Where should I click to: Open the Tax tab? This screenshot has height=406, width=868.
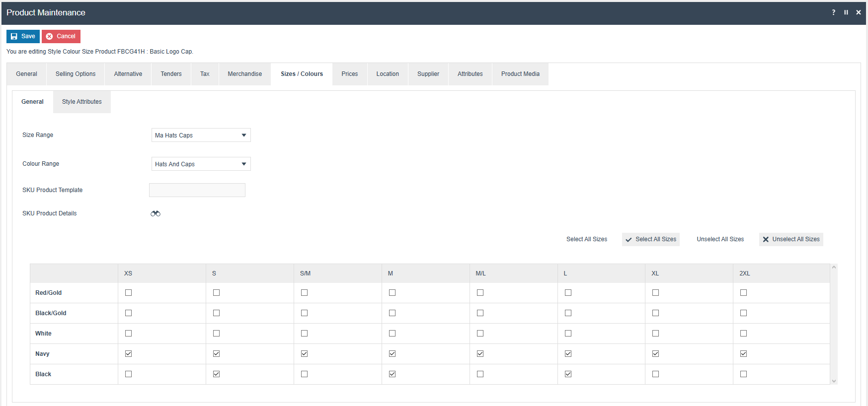coord(205,74)
